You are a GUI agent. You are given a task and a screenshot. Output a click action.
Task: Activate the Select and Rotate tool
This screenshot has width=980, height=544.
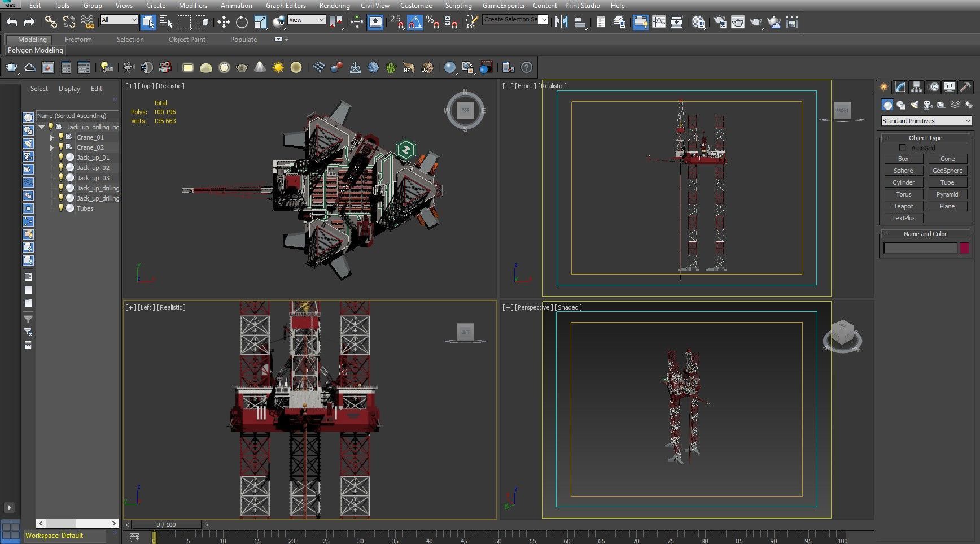[x=242, y=22]
